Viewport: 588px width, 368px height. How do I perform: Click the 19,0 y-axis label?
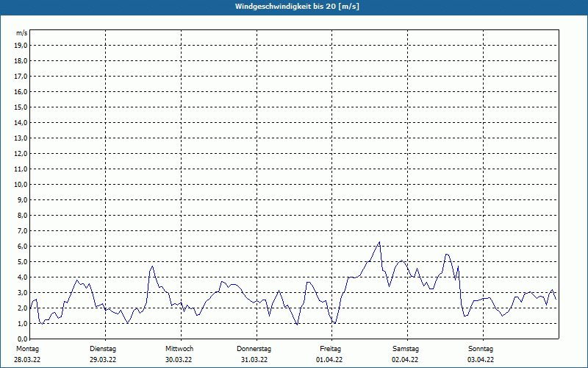tap(21, 46)
